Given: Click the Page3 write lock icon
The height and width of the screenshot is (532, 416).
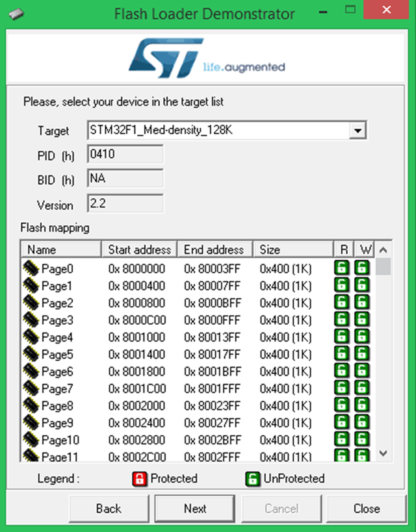Looking at the screenshot, I should 362,319.
